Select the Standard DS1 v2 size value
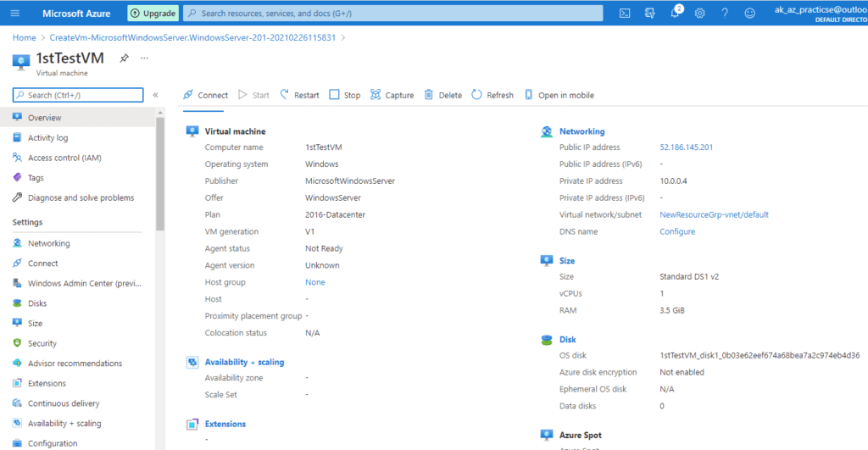Viewport: 868px width, 450px height. (x=689, y=277)
